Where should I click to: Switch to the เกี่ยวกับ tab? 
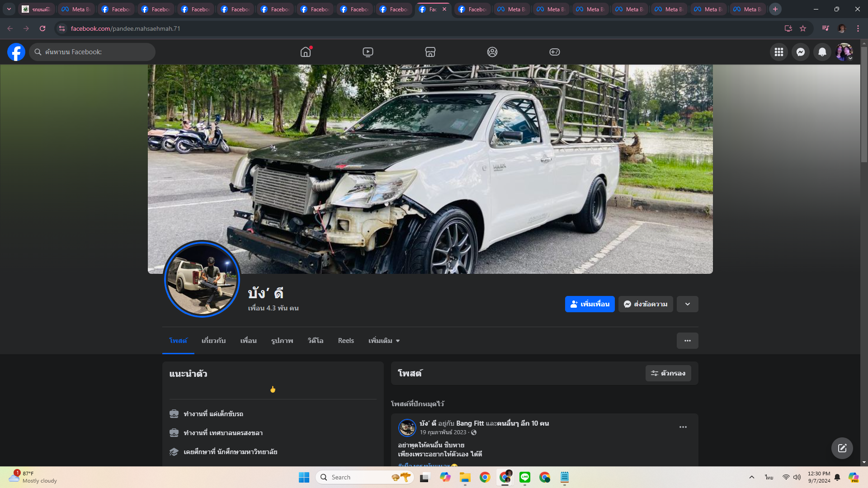(213, 341)
